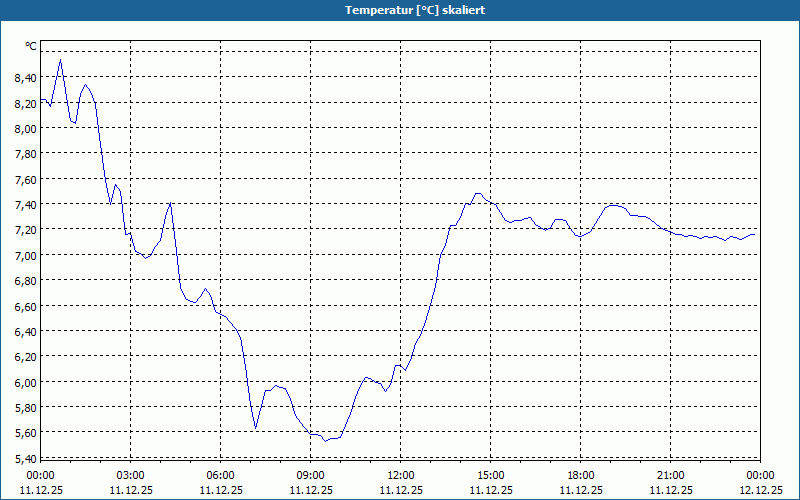This screenshot has height=500, width=800.
Task: Click the 00:00 label above 12.12.25
Action: 760,476
